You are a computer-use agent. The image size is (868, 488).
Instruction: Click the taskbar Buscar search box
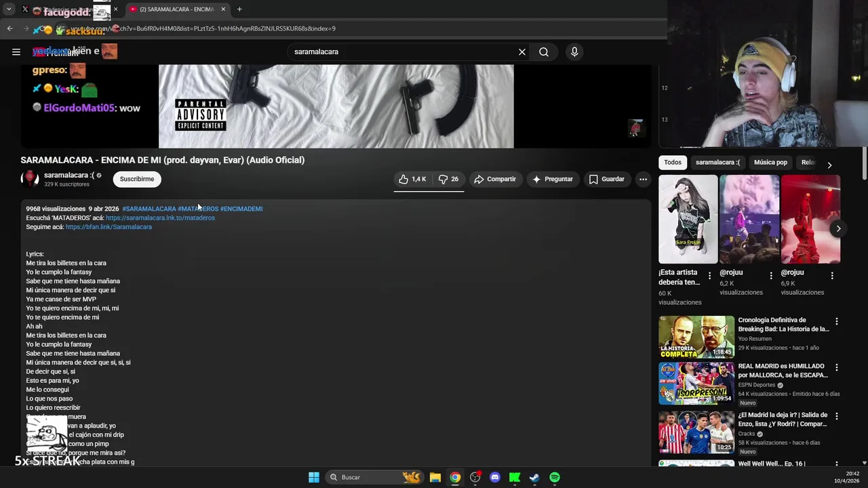(374, 477)
